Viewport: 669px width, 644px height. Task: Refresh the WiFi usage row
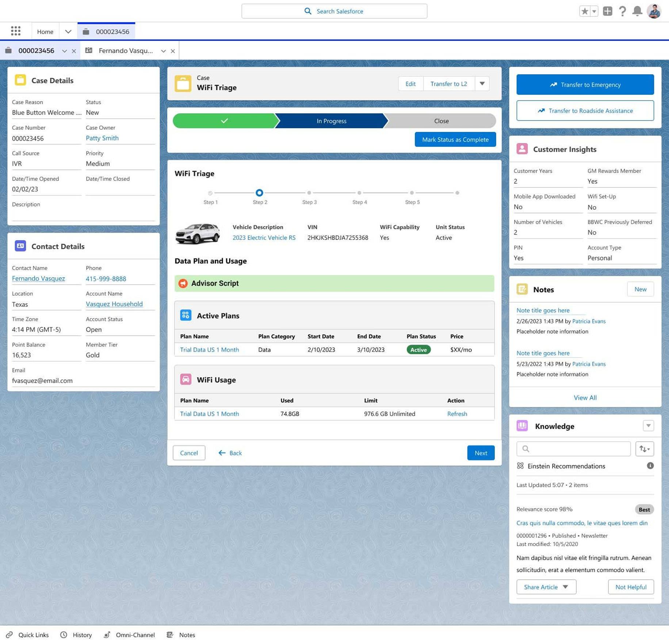(x=457, y=414)
